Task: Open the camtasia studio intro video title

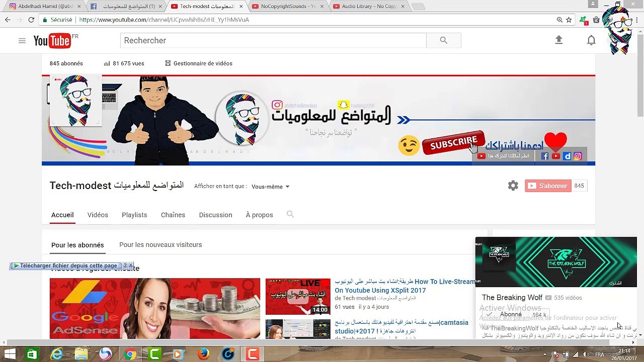Action: click(x=401, y=327)
